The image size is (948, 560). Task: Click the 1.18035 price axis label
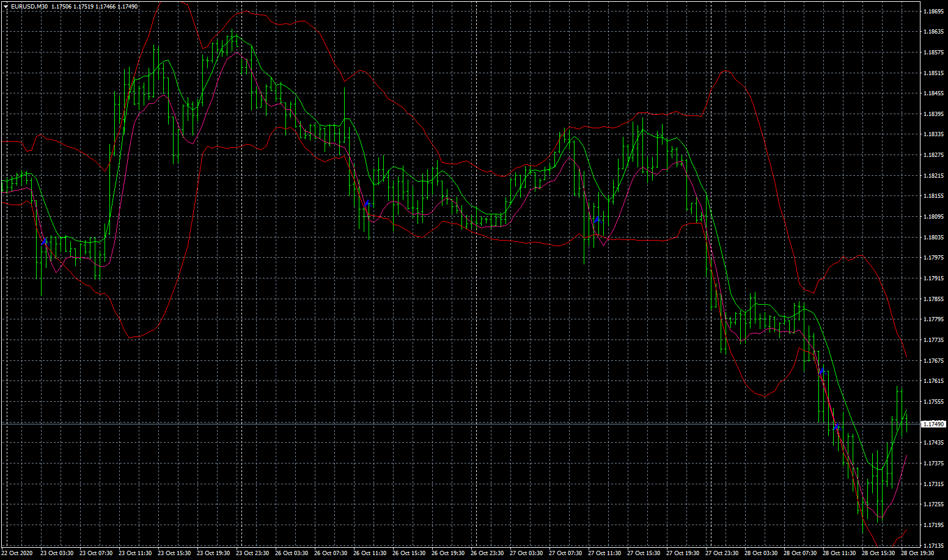[933, 238]
